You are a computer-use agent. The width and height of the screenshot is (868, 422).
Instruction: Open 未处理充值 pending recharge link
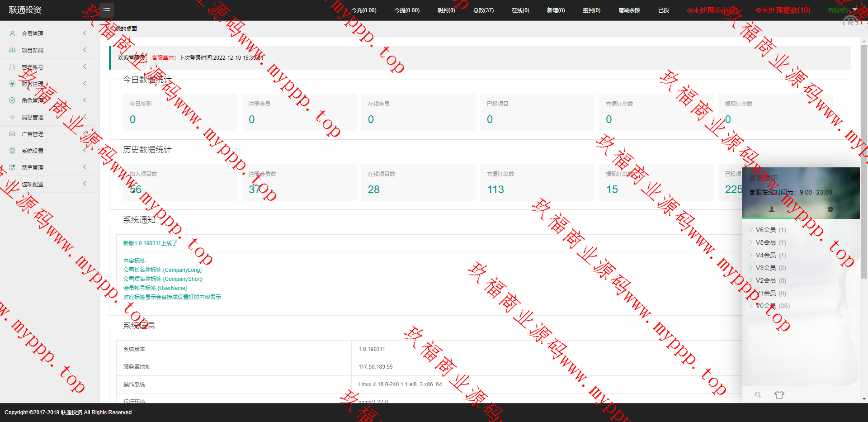(x=712, y=10)
